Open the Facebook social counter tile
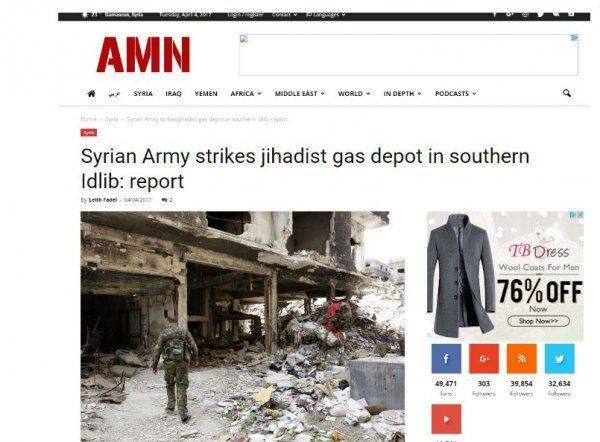The image size is (600, 442). (446, 359)
